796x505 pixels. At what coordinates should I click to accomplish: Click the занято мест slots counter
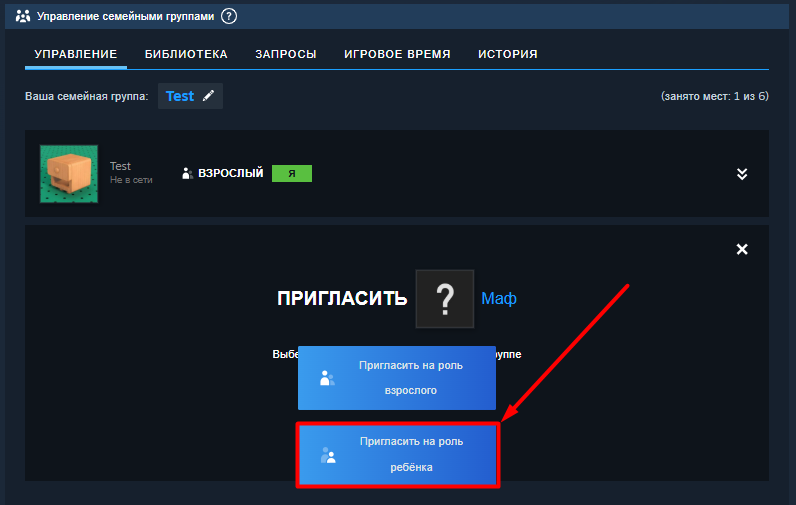[714, 96]
